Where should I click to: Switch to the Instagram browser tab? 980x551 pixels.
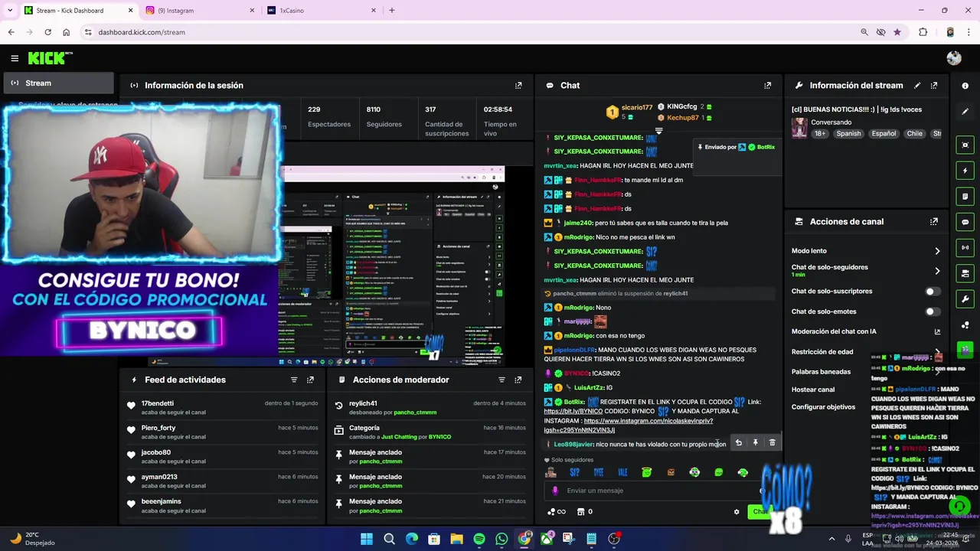click(199, 11)
